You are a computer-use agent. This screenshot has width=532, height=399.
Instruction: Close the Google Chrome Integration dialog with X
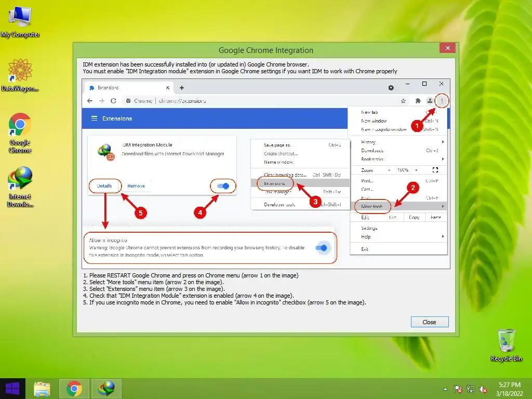[447, 48]
